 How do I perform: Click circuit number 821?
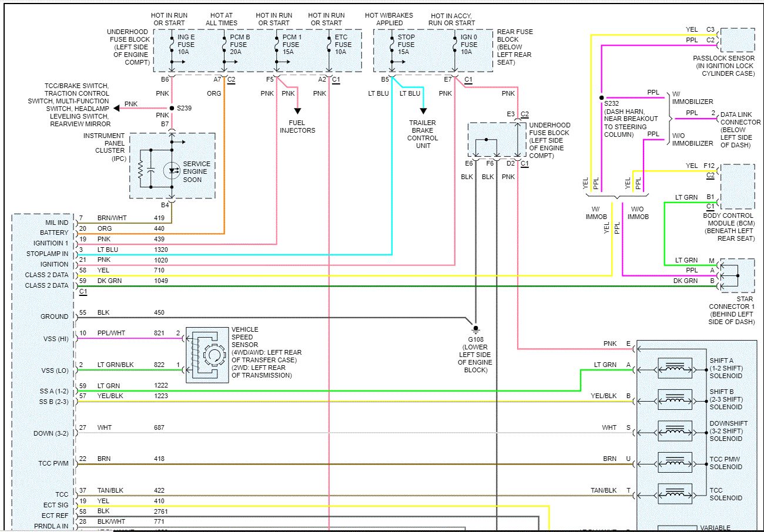[x=159, y=334]
